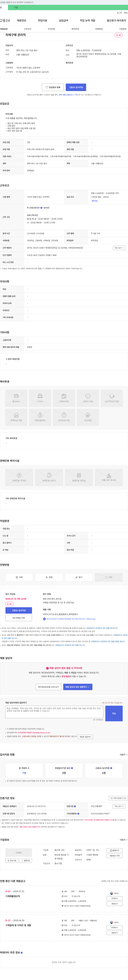Click 새창보기 for 기계제품생산직 posting
This screenshot has width=128, height=980.
(x=114, y=903)
